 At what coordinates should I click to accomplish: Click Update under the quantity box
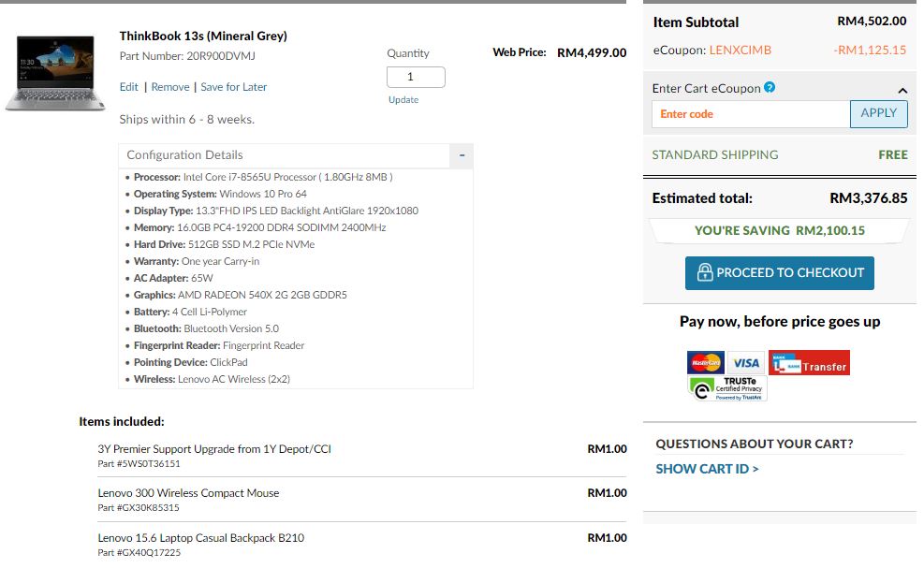click(x=403, y=100)
